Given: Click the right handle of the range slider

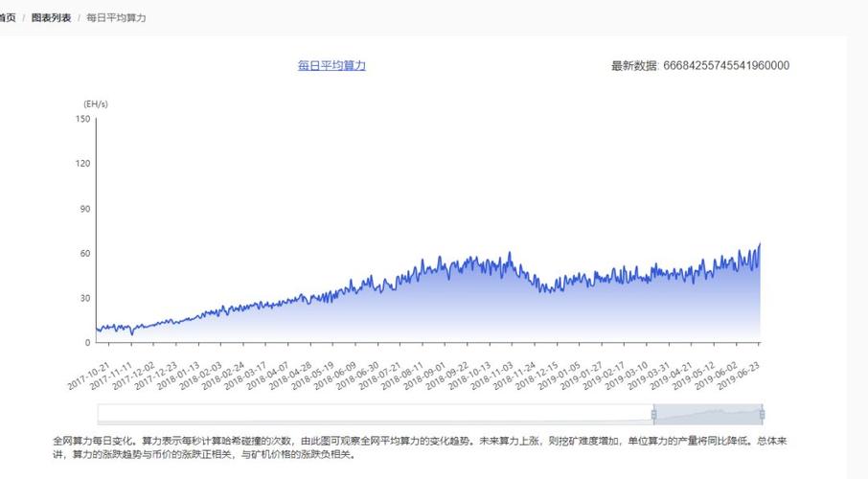Looking at the screenshot, I should 763,414.
